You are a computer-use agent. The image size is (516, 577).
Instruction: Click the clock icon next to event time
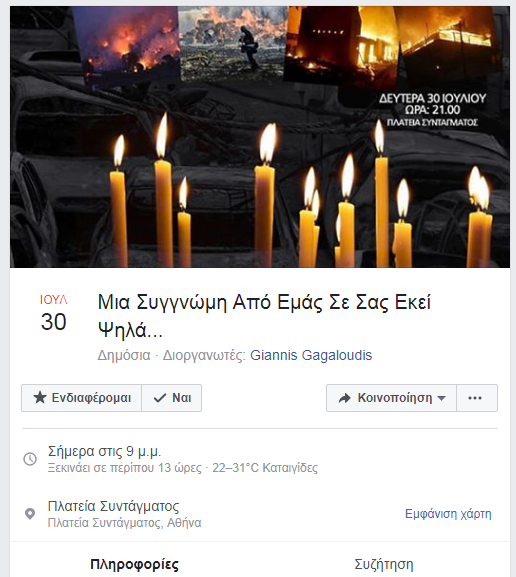30,459
